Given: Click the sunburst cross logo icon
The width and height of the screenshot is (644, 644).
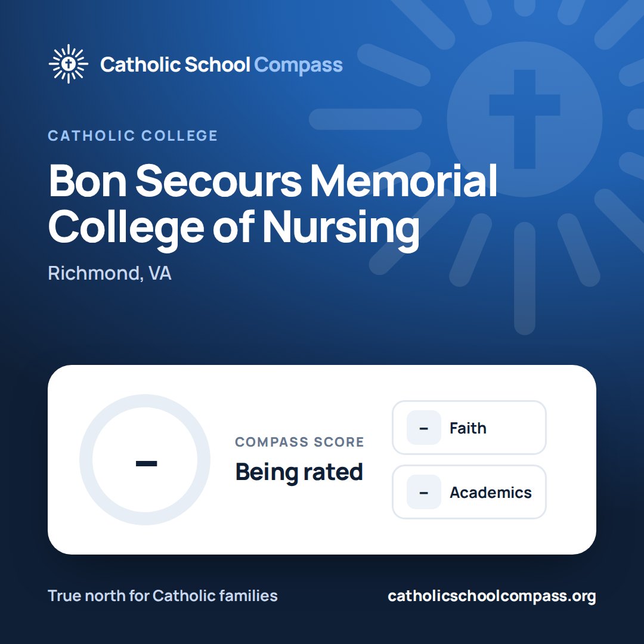Looking at the screenshot, I should pos(68,64).
